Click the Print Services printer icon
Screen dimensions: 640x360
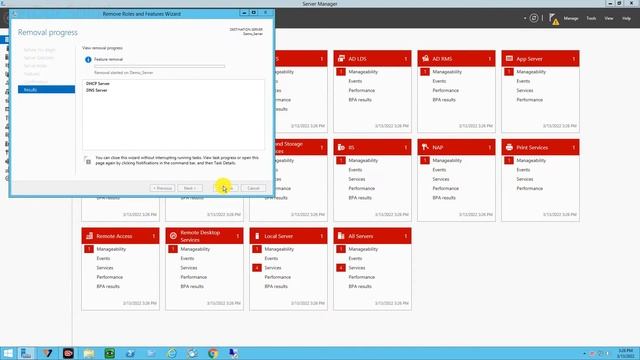pyautogui.click(x=509, y=147)
